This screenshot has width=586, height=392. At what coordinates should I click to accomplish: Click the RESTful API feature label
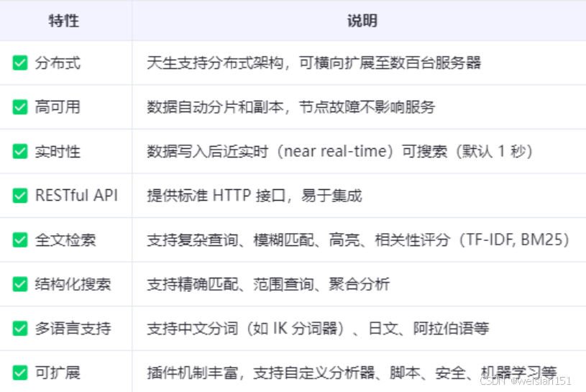tap(76, 196)
